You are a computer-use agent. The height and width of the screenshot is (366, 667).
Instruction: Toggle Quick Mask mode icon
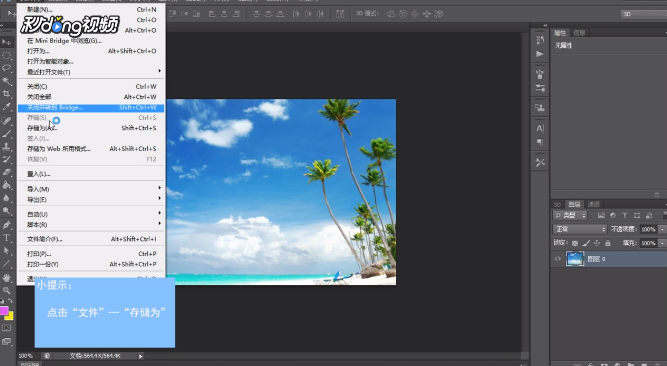coord(6,328)
